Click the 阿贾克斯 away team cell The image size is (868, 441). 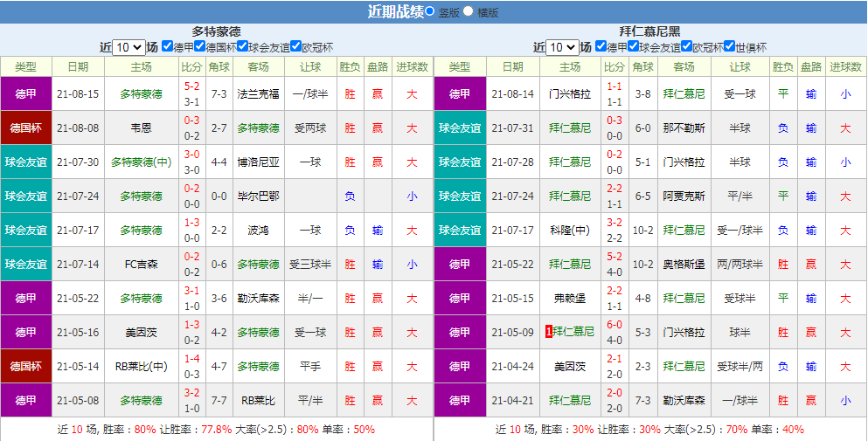(684, 196)
